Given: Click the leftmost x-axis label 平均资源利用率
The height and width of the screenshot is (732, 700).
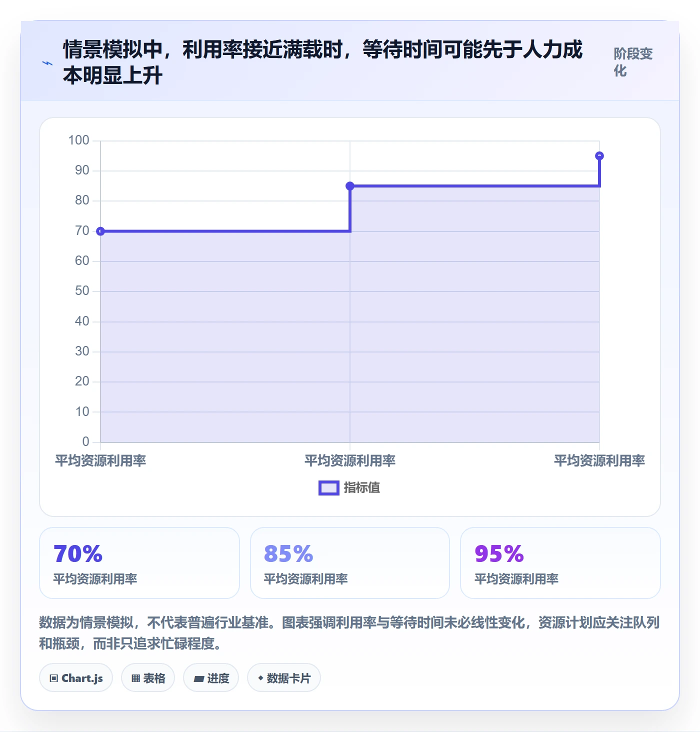Looking at the screenshot, I should click(100, 460).
